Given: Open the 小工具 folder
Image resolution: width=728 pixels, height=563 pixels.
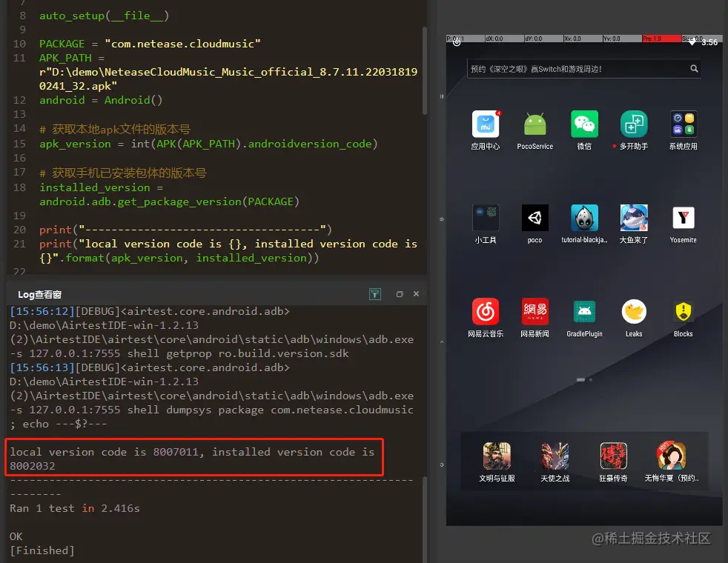Looking at the screenshot, I should click(x=485, y=218).
